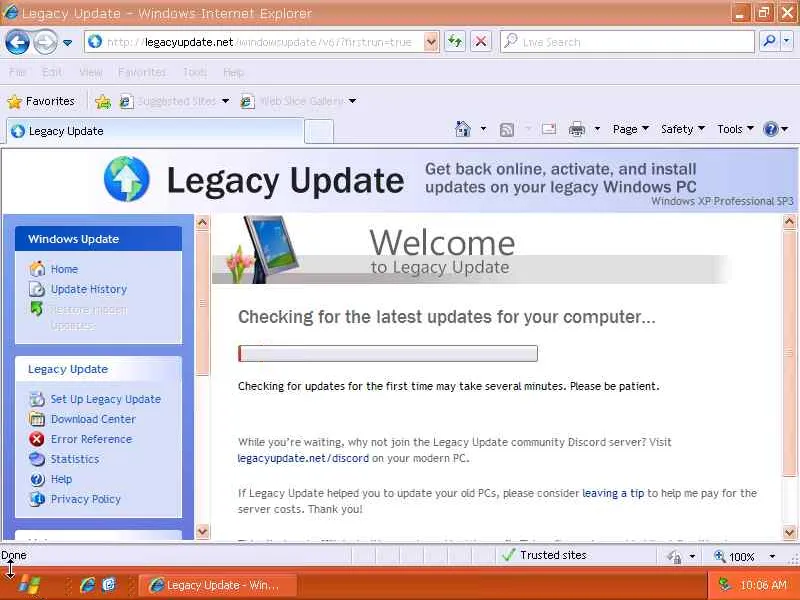Open the zoom level 100% dropdown
The height and width of the screenshot is (600, 800).
coord(772,557)
